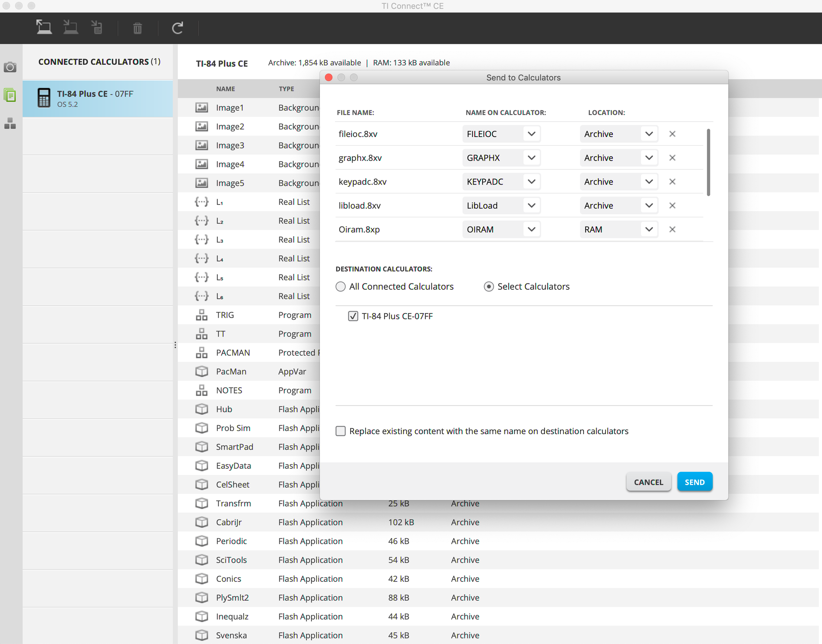Select All Connected Calculators radio button

pyautogui.click(x=340, y=287)
